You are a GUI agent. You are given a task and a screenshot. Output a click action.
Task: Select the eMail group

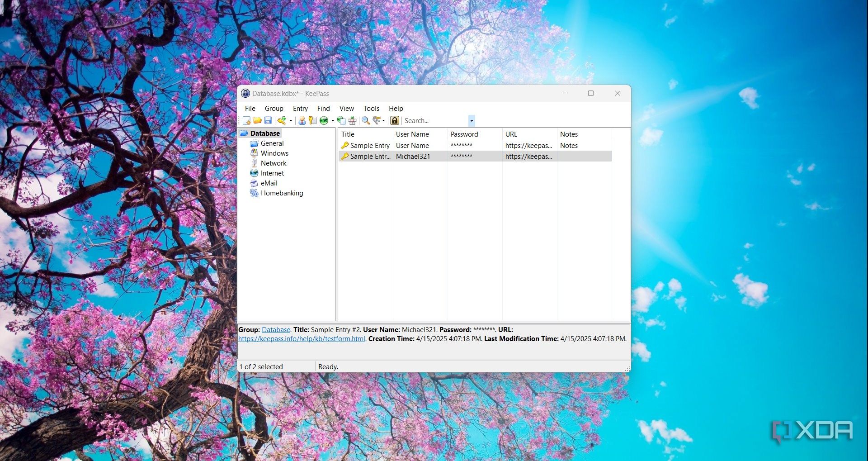[269, 183]
